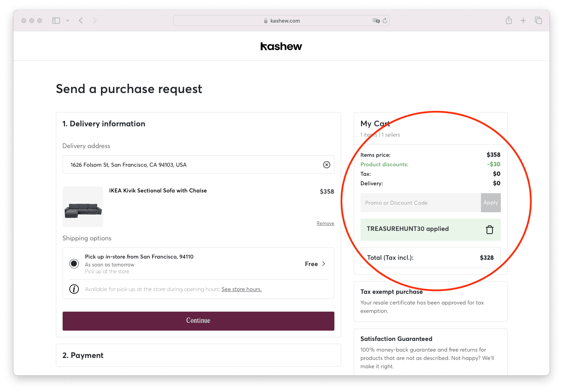This screenshot has width=563, height=392.
Task: Delete the applied TREASUREHUNT30 promo code
Action: click(490, 230)
